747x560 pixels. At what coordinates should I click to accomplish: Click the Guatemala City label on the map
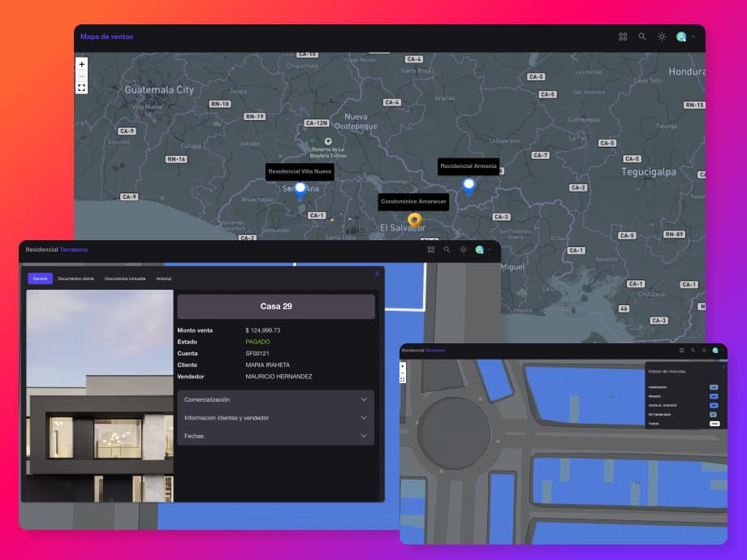(x=159, y=89)
